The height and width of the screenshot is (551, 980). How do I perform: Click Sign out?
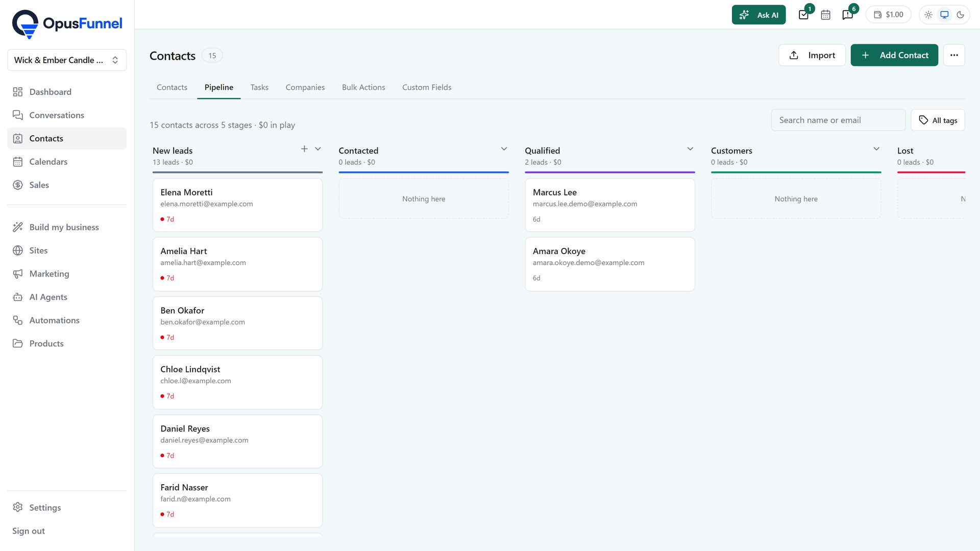coord(29,531)
